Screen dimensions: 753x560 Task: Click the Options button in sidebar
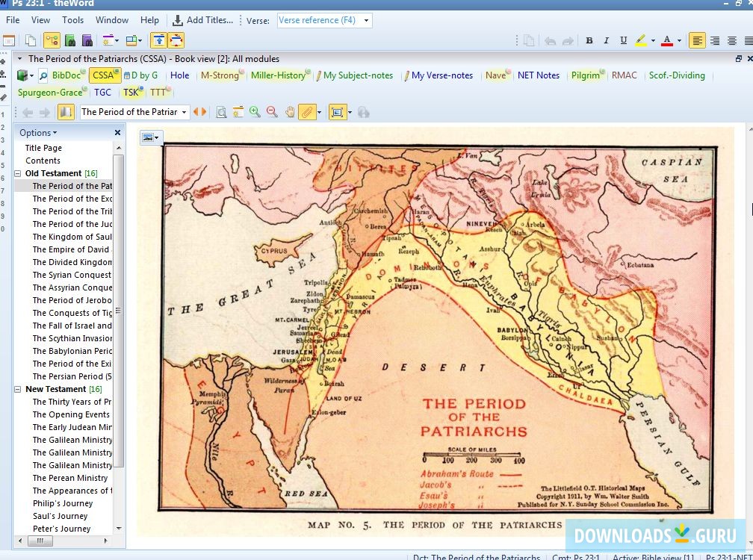tap(37, 133)
